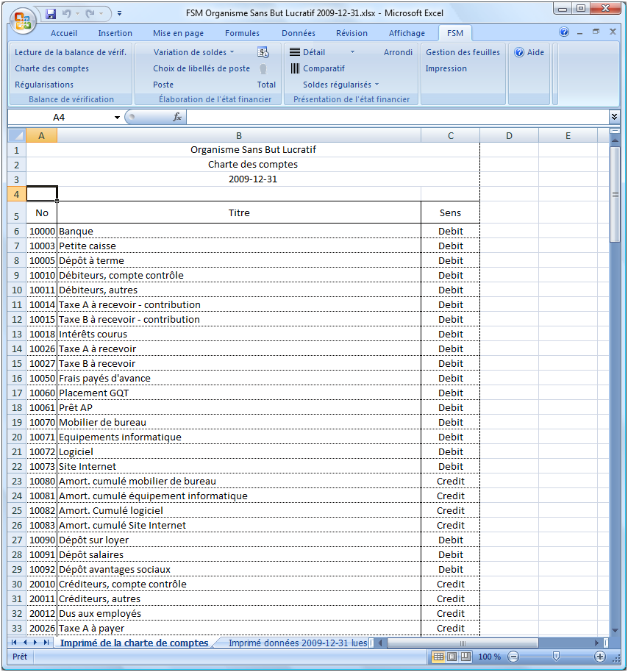Image resolution: width=628 pixels, height=672 pixels.
Task: Click the currency icon beside Variation de soldes
Action: [263, 52]
